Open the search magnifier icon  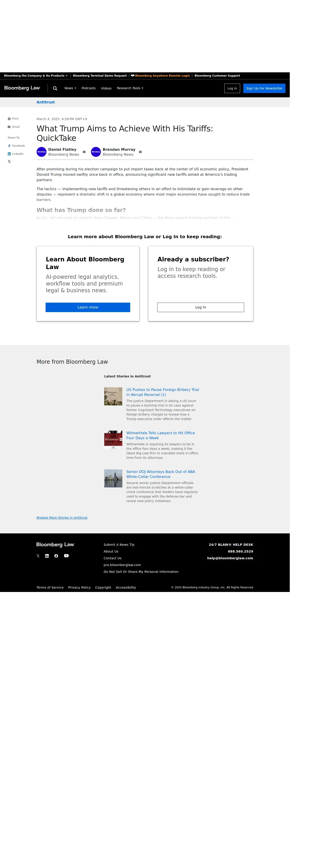click(55, 88)
